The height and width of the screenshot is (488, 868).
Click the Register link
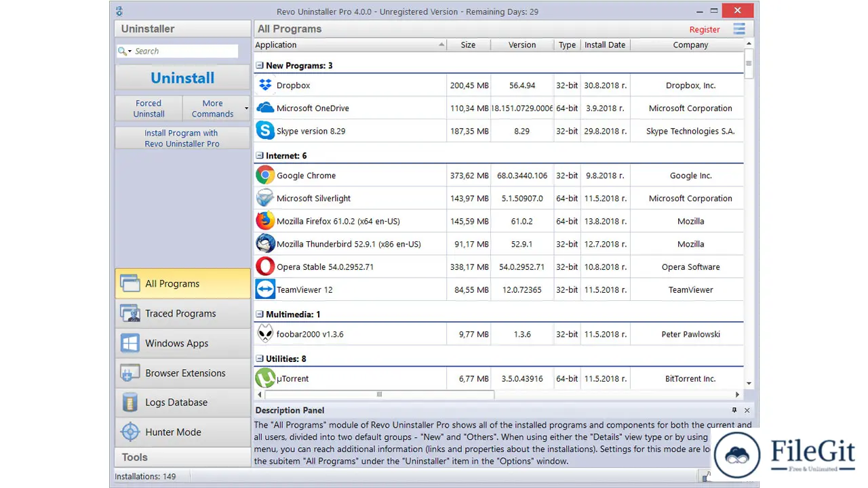click(x=705, y=30)
